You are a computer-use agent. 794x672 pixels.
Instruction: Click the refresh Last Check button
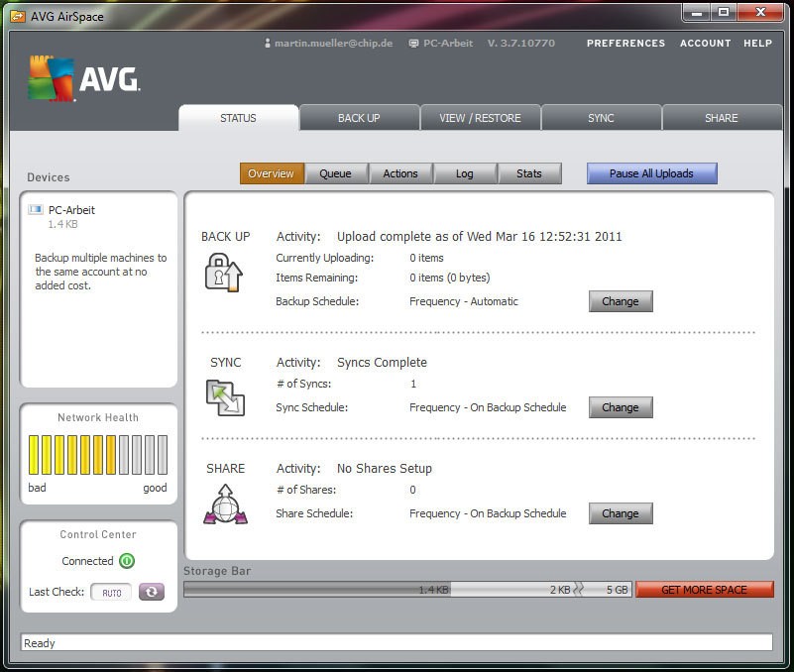152,592
